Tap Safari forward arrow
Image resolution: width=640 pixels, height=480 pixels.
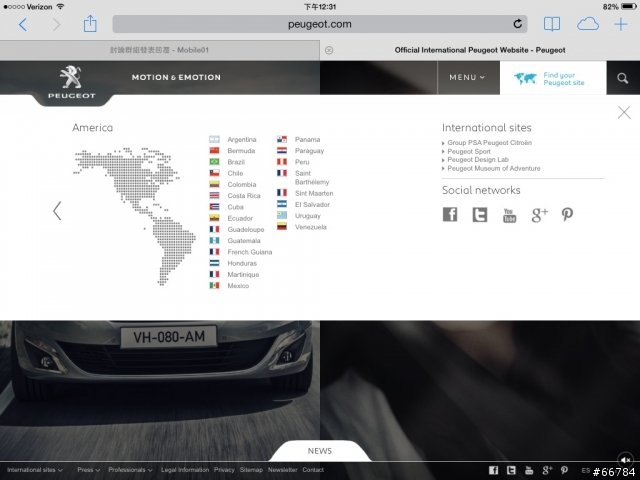tap(56, 24)
